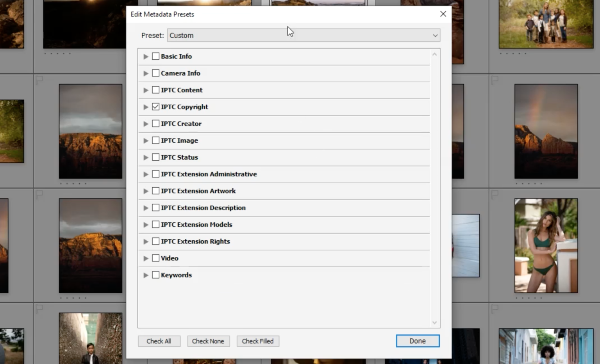
Task: Expand the IPTC Extension Artwork triangle
Action: tap(146, 191)
